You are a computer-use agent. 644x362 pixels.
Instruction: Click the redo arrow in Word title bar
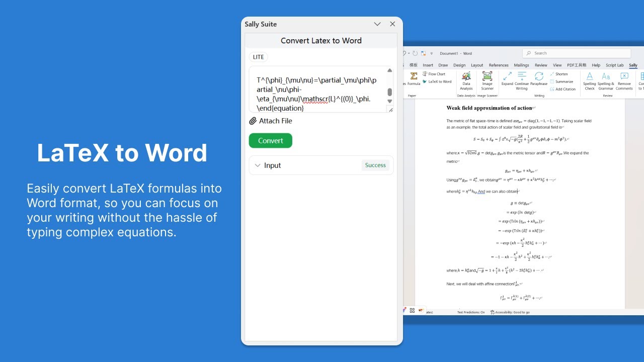(415, 53)
